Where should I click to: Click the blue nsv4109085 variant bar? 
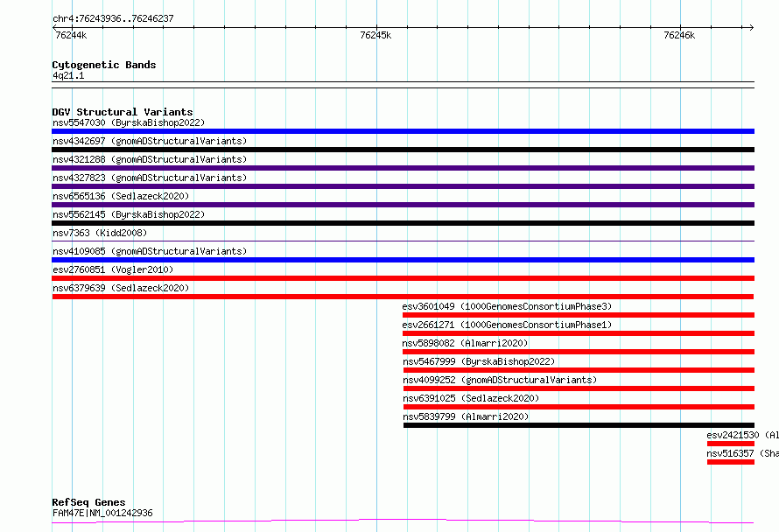click(x=403, y=260)
